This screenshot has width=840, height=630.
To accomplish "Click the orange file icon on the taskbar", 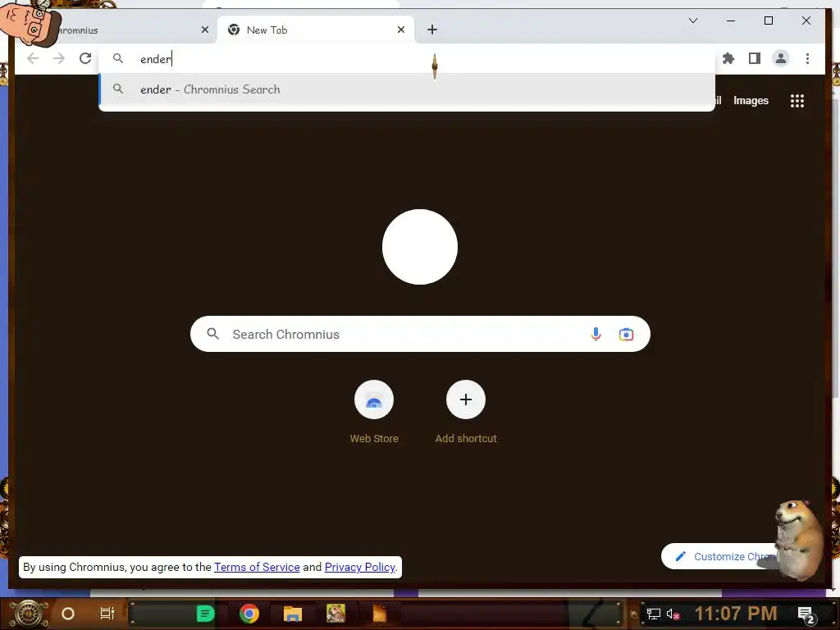I will [379, 614].
